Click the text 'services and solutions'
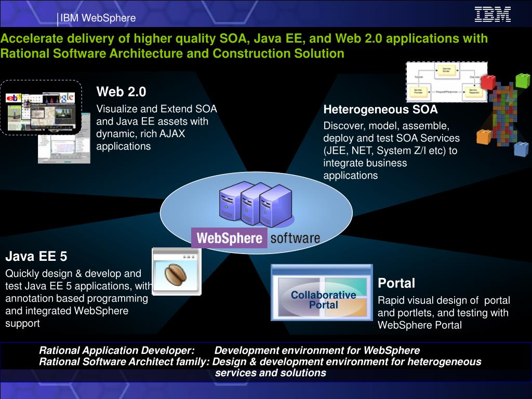 point(270,373)
